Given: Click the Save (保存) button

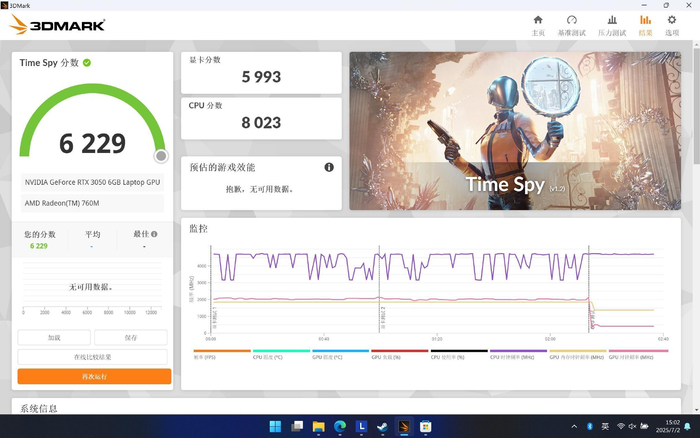Looking at the screenshot, I should point(131,338).
